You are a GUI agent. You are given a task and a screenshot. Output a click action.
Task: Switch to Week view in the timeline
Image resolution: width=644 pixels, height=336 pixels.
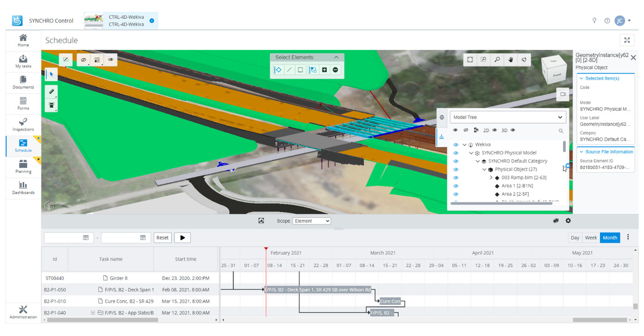point(591,237)
